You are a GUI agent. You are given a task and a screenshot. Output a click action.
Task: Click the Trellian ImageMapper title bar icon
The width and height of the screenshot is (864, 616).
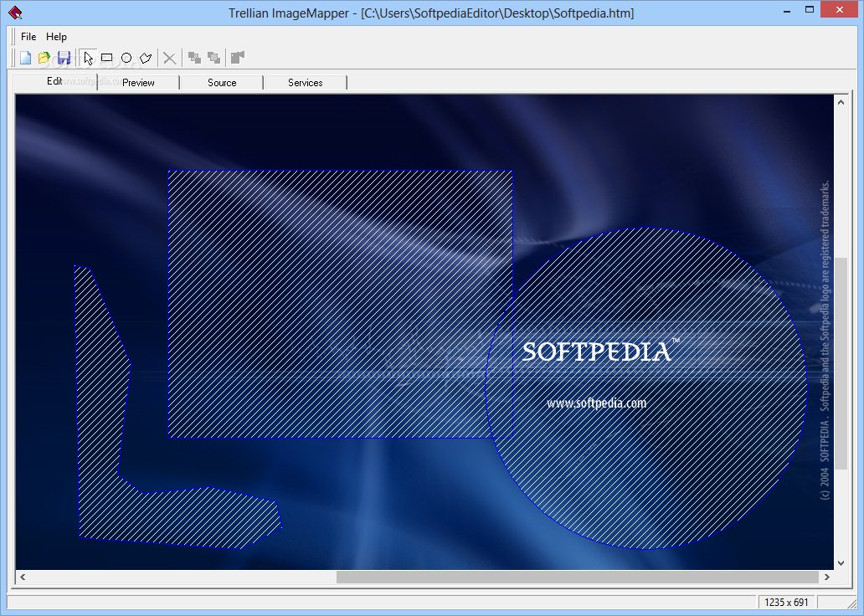(x=15, y=13)
